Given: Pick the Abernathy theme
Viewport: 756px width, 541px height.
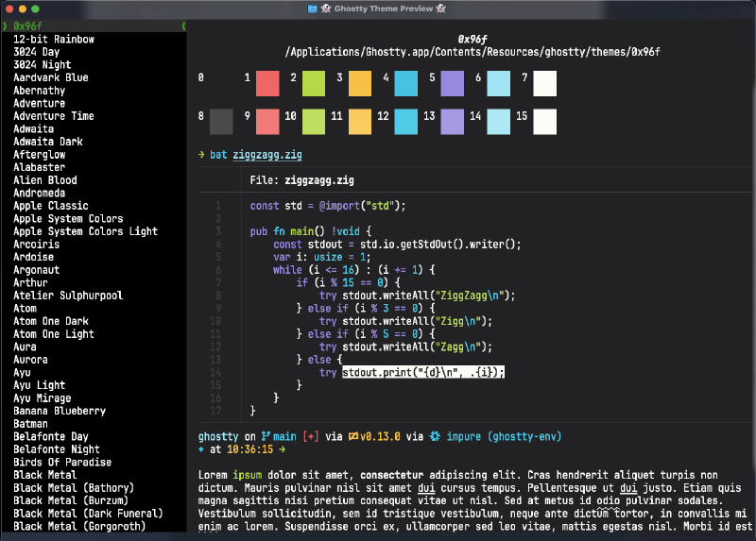Looking at the screenshot, I should [39, 91].
